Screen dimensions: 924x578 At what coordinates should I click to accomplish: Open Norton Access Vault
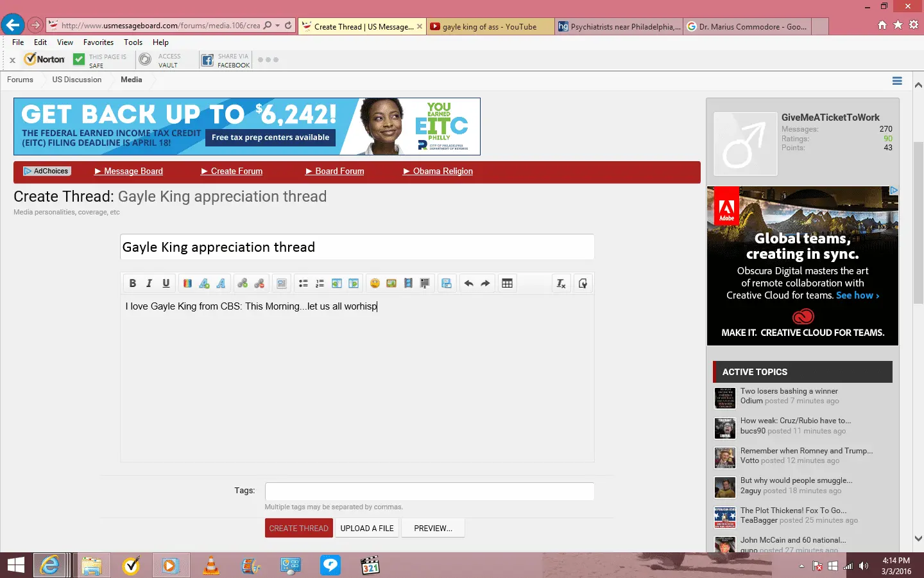(x=160, y=60)
